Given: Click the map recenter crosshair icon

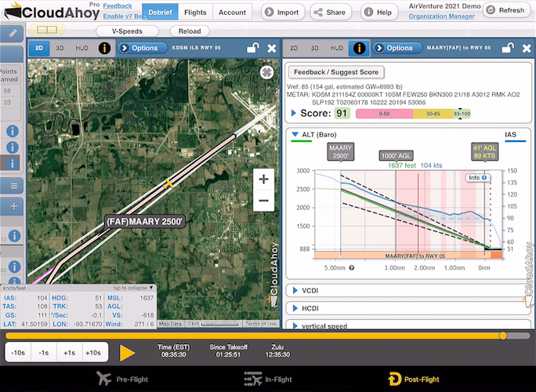Looking at the screenshot, I should 267,72.
